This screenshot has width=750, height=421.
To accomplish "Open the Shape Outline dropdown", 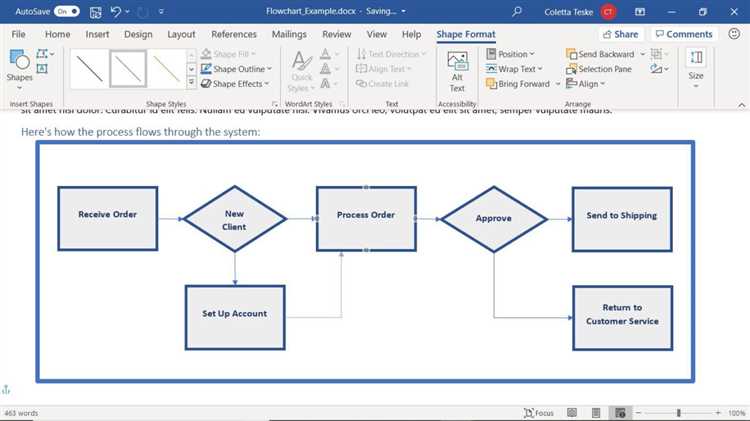I will (236, 69).
